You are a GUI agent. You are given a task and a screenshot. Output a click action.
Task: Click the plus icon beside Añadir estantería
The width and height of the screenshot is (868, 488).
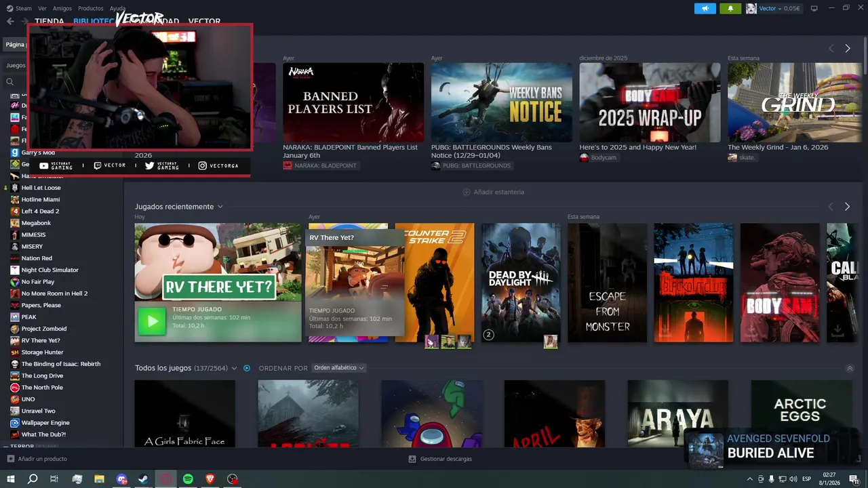(466, 192)
